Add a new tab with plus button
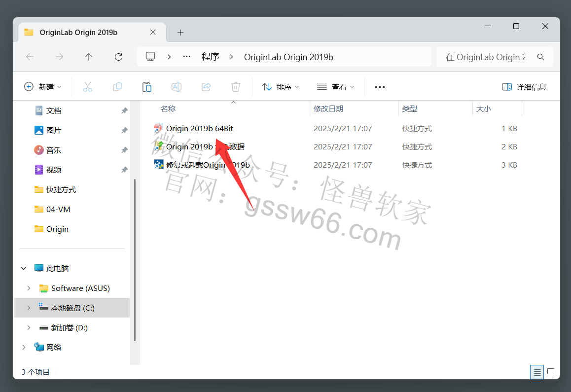The height and width of the screenshot is (392, 571). pyautogui.click(x=180, y=33)
